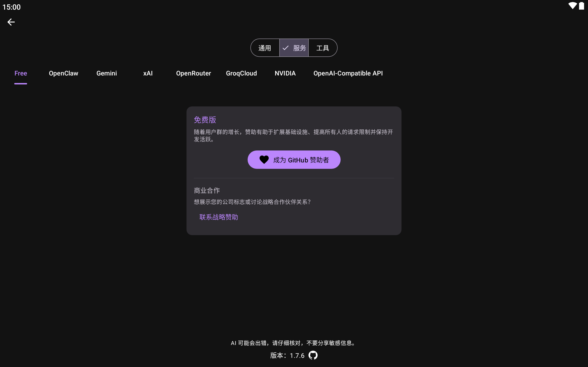Image resolution: width=588 pixels, height=367 pixels.
Task: Select the 服务 segment with checkmark
Action: 294,48
